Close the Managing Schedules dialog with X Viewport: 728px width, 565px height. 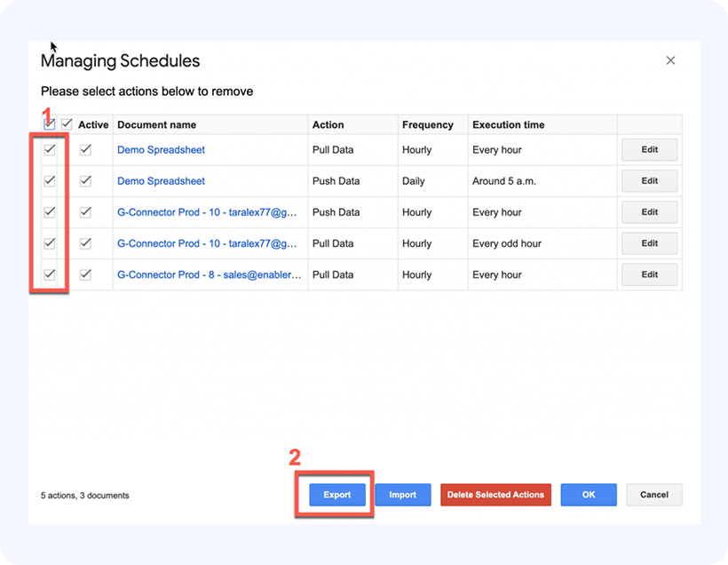point(670,60)
